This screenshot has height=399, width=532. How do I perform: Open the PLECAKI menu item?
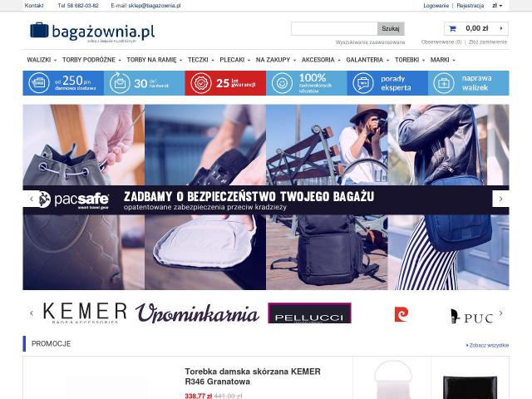[234, 60]
